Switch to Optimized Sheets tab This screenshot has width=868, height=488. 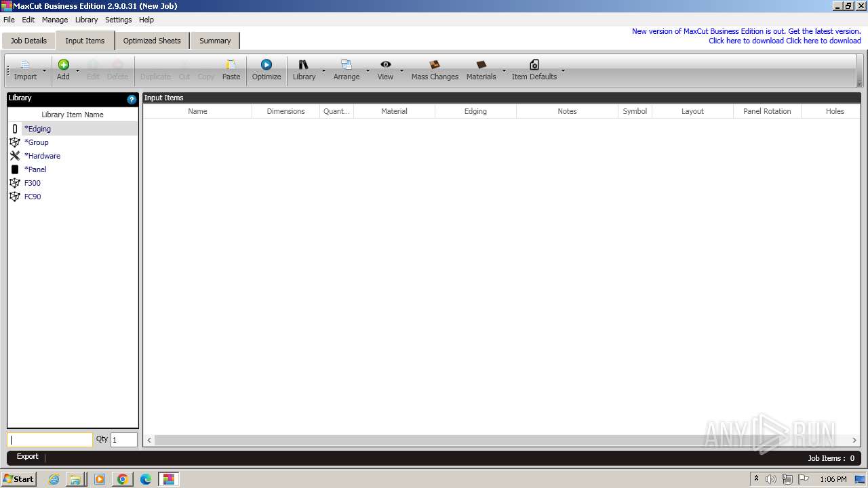pos(152,41)
